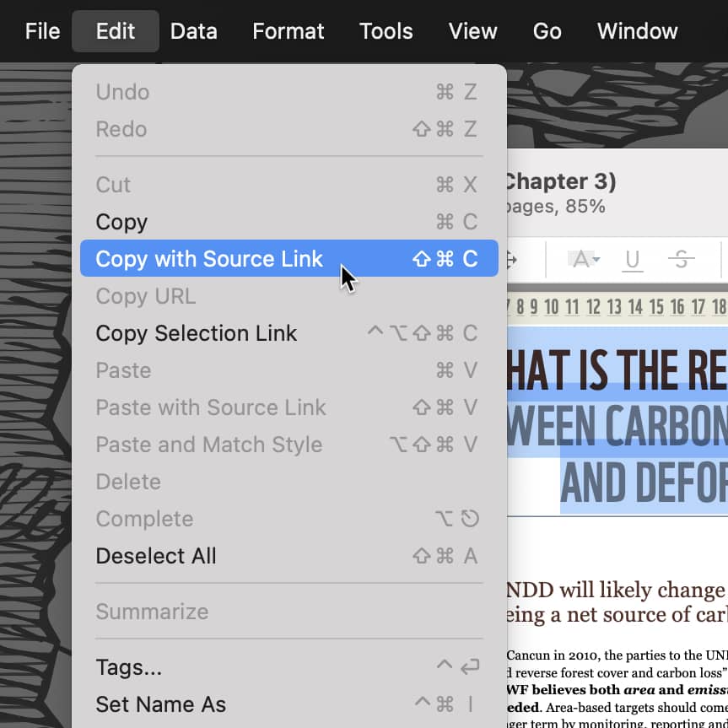Open the Data menu
728x728 pixels.
tap(194, 31)
